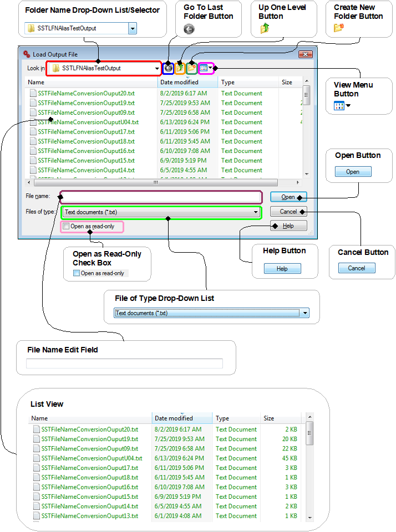The width and height of the screenshot is (396, 532).
Task: Click the Open button in the Open Button callout
Action: tap(353, 172)
